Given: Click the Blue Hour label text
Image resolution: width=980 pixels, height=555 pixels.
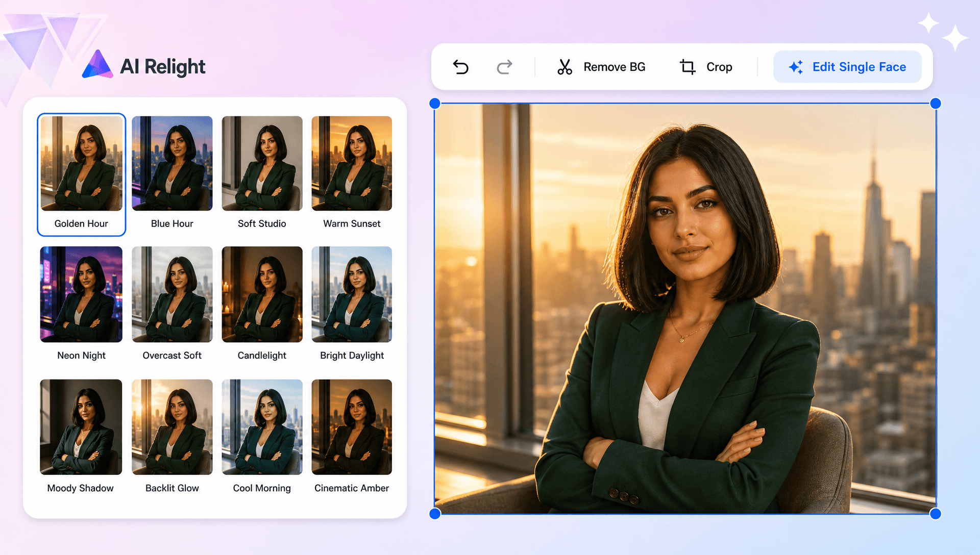Looking at the screenshot, I should point(172,223).
